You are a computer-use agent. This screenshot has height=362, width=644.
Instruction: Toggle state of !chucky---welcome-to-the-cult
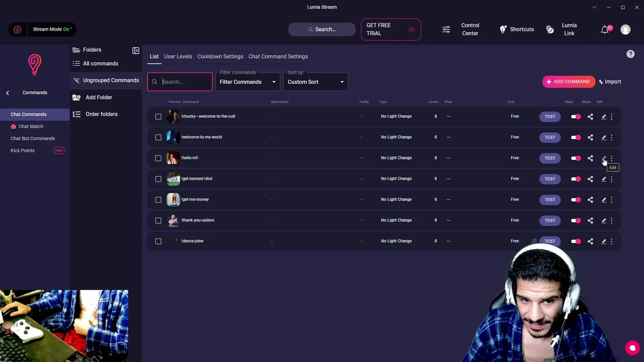tap(576, 117)
